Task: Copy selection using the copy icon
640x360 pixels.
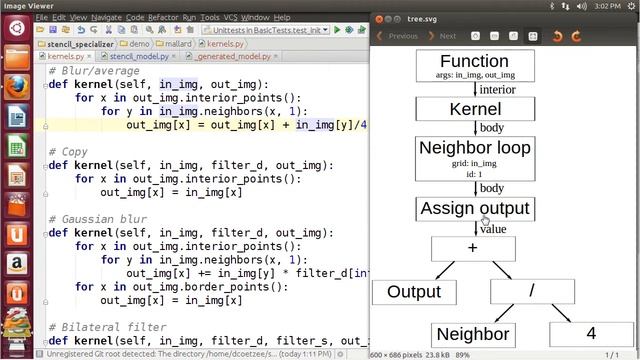Action: (121, 30)
